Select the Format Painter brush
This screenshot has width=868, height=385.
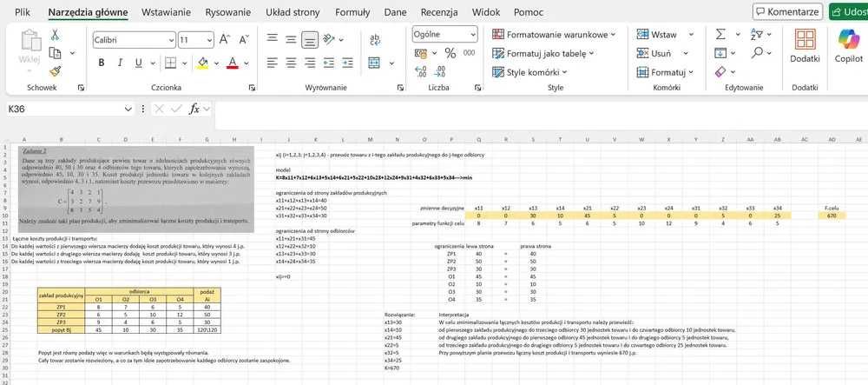(x=55, y=71)
